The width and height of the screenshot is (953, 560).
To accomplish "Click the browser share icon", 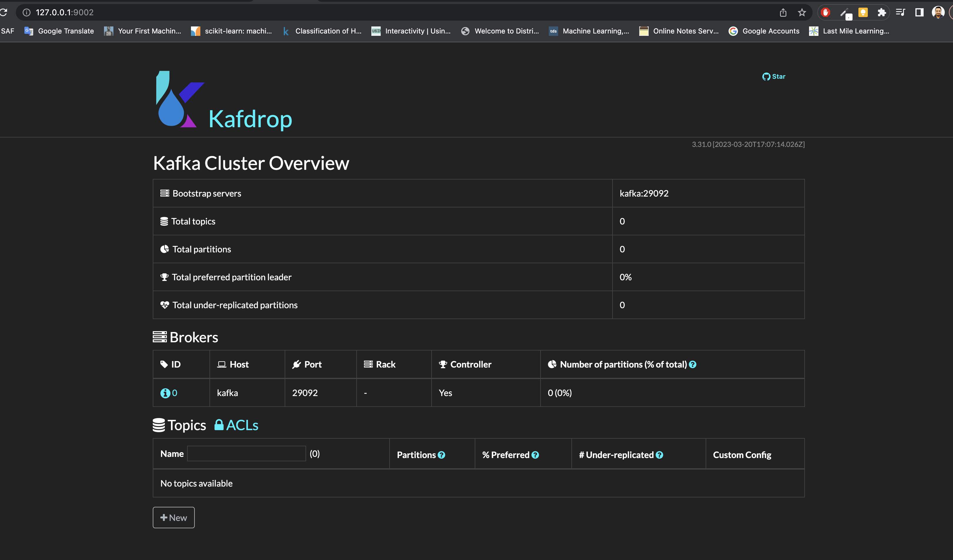I will click(x=783, y=12).
